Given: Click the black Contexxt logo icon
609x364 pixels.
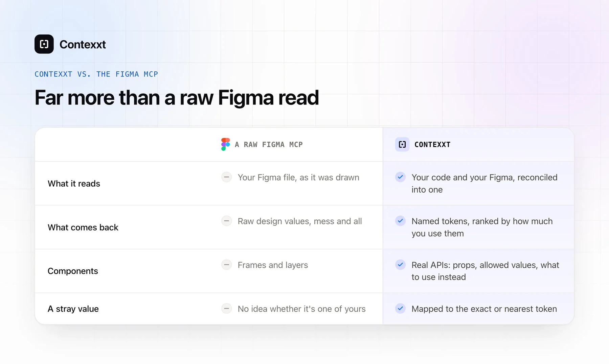Looking at the screenshot, I should pyautogui.click(x=44, y=44).
